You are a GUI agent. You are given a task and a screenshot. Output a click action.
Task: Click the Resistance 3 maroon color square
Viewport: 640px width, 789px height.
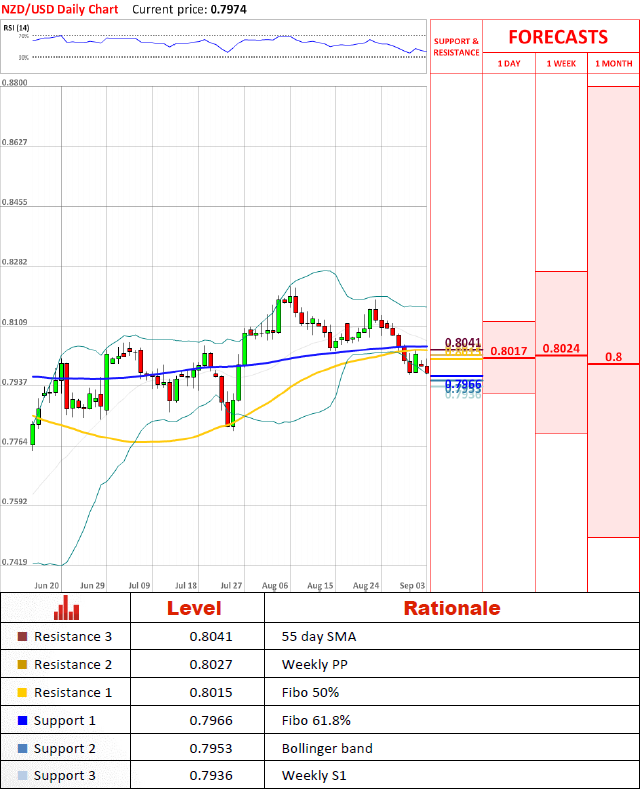23,636
